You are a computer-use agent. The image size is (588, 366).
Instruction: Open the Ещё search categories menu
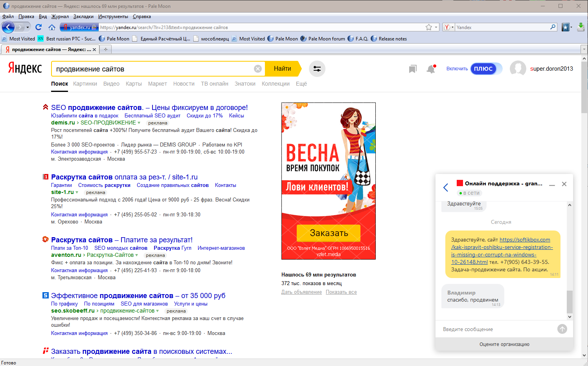pyautogui.click(x=301, y=84)
